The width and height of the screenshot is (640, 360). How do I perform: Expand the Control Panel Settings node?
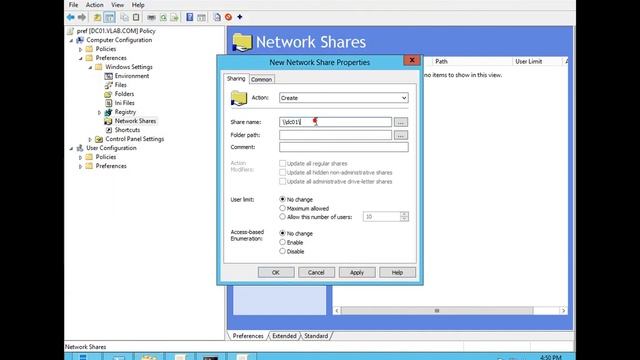click(x=90, y=139)
